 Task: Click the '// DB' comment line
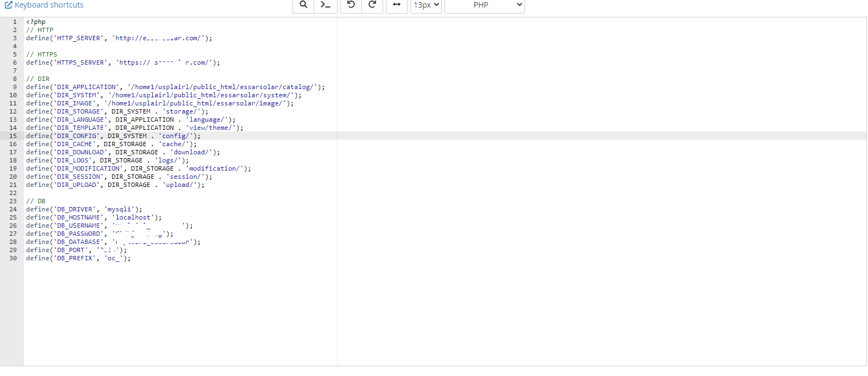coord(36,201)
